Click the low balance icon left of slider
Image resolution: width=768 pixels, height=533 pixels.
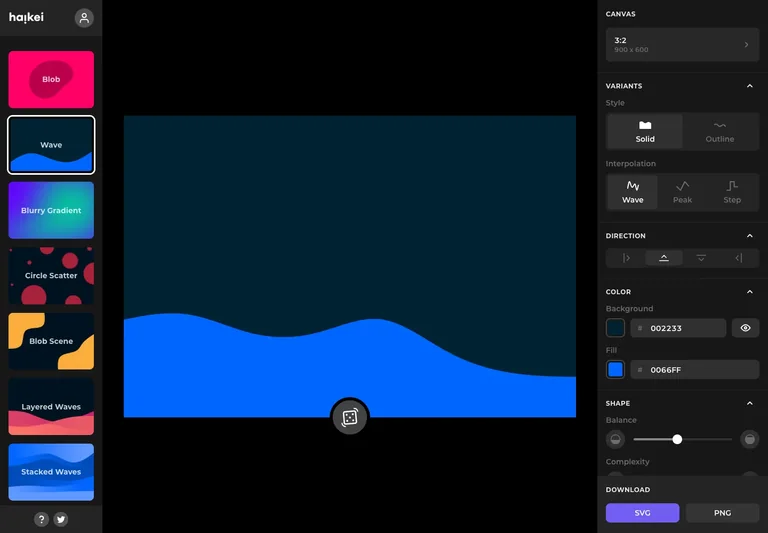pyautogui.click(x=616, y=439)
